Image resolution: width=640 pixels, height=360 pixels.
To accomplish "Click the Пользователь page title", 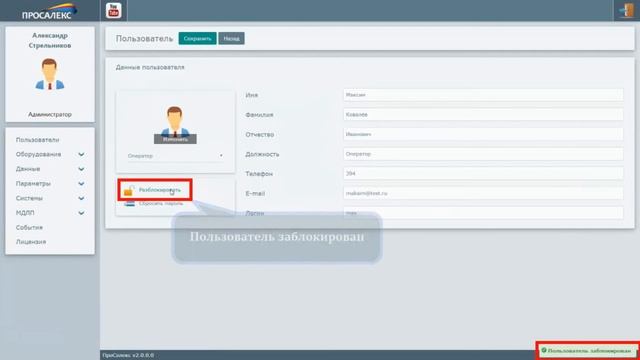I will tap(144, 38).
